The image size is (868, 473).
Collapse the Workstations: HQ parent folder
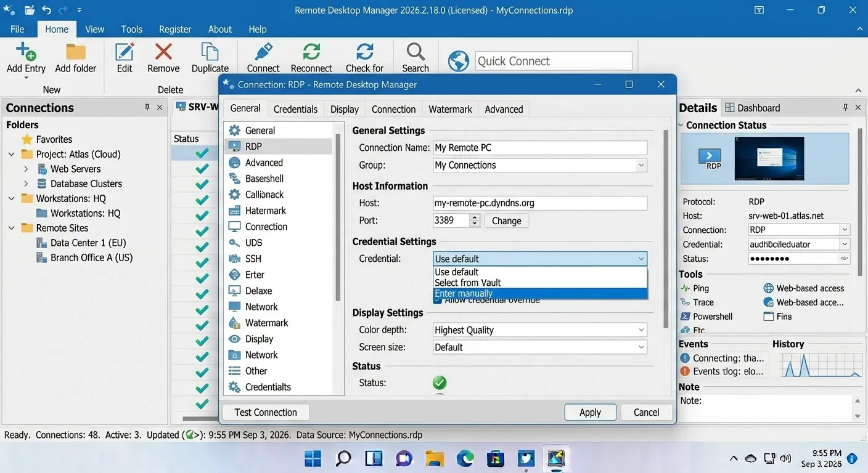point(12,198)
